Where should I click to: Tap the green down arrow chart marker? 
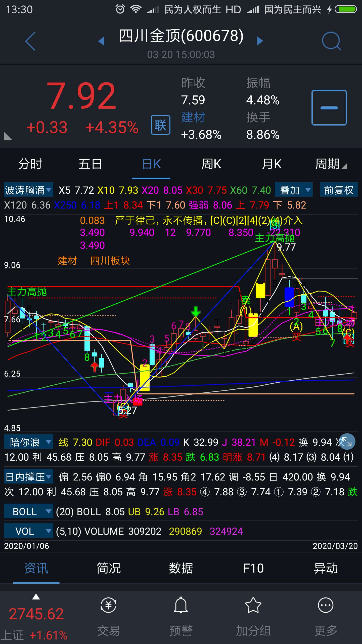coord(196,311)
